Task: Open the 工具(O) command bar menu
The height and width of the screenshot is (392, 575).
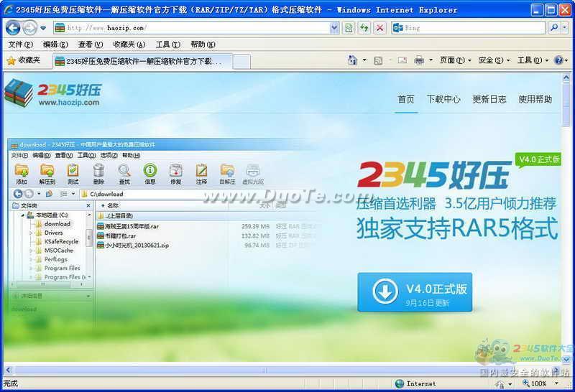Action: tap(533, 60)
